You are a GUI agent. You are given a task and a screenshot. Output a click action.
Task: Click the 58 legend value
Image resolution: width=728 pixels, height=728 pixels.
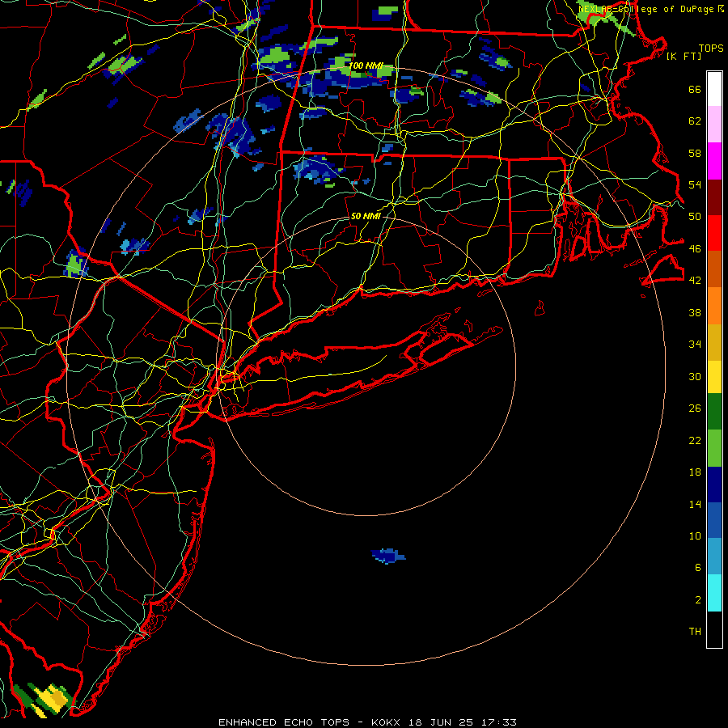click(695, 153)
